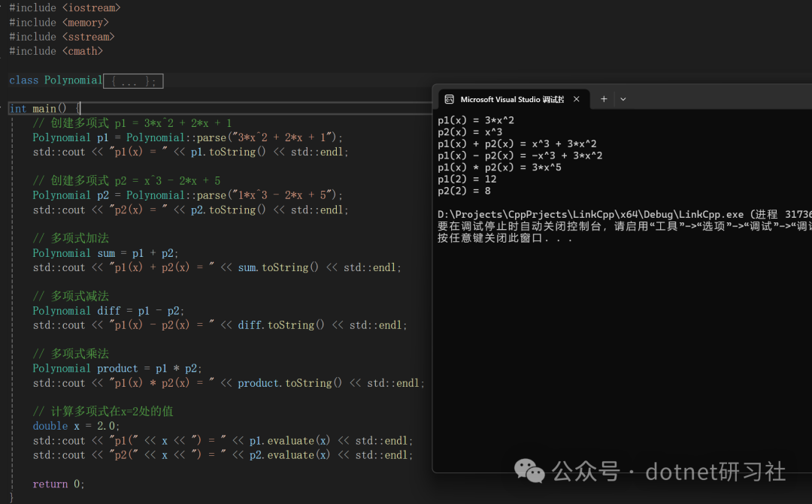This screenshot has height=504, width=812.
Task: Click console output p1(x) + p2(x) line
Action: [517, 144]
